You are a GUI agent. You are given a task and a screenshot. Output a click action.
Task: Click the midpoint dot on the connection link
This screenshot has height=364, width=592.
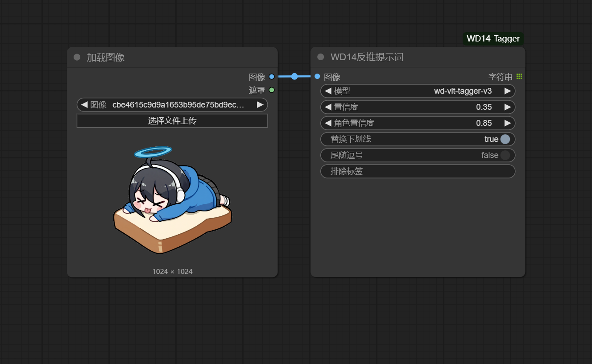pos(294,76)
